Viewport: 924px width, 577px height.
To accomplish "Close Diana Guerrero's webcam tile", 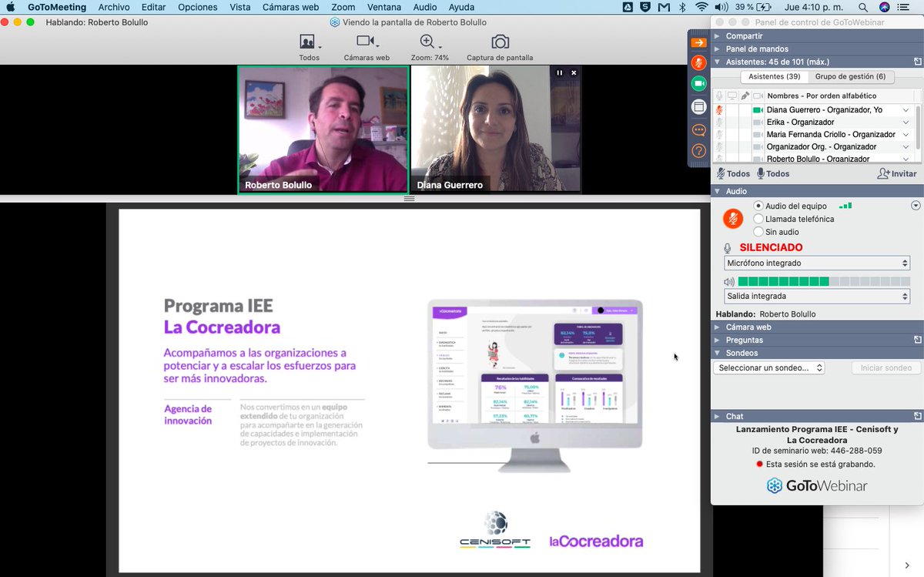I will point(574,72).
